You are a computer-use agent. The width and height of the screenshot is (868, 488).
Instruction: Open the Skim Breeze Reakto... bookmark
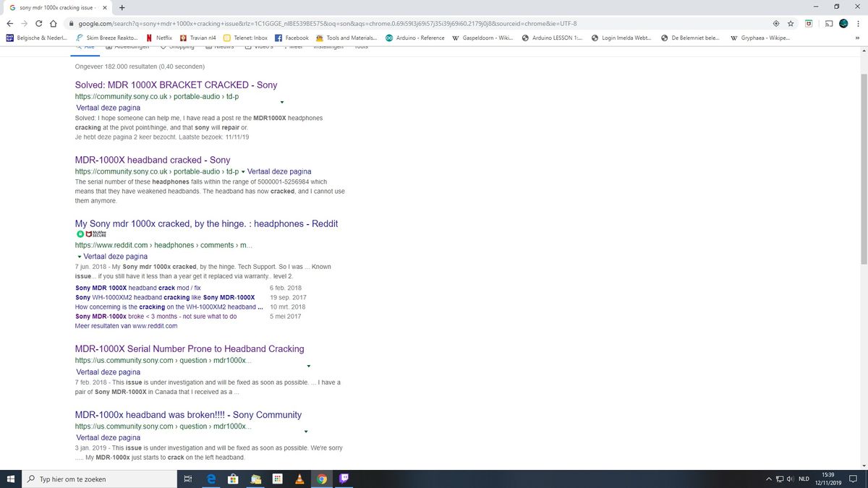tap(107, 38)
